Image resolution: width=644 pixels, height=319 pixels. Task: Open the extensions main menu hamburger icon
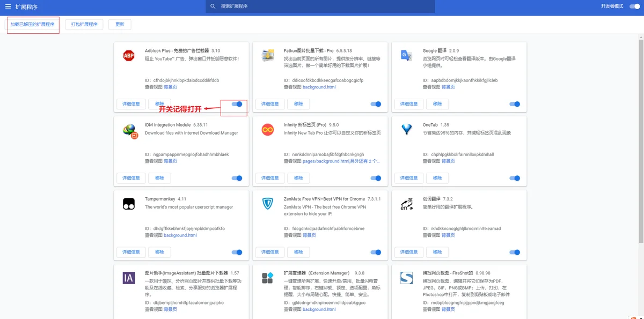tap(8, 6)
